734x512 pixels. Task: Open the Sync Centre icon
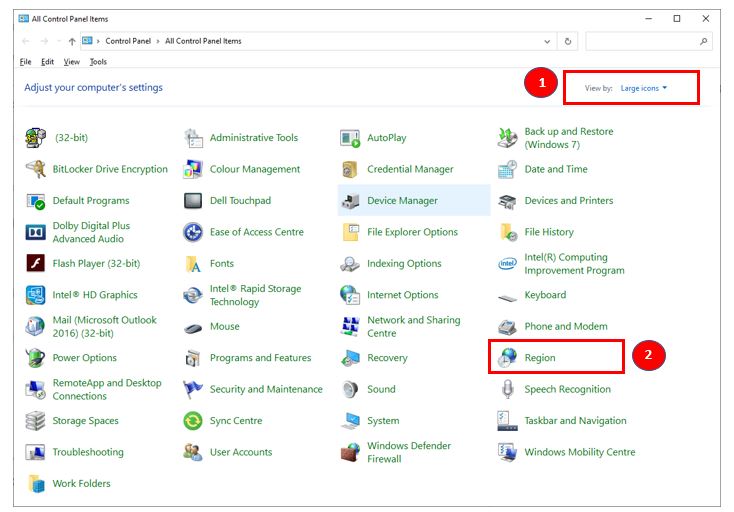point(193,421)
